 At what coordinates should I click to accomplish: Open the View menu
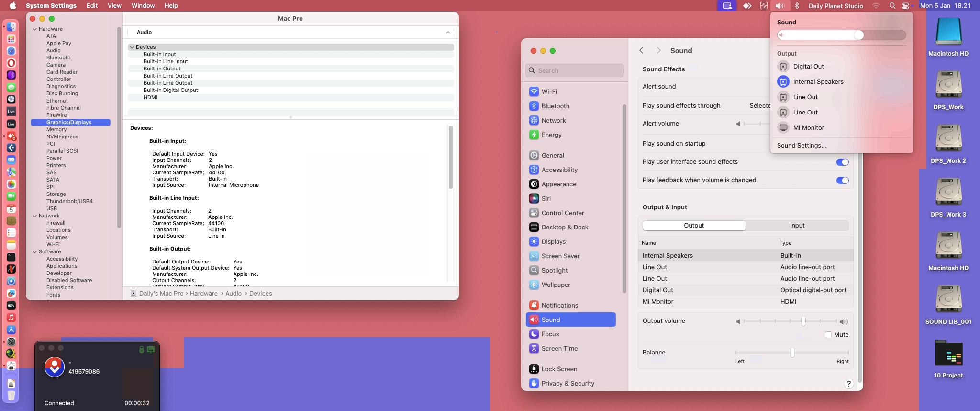(x=114, y=6)
